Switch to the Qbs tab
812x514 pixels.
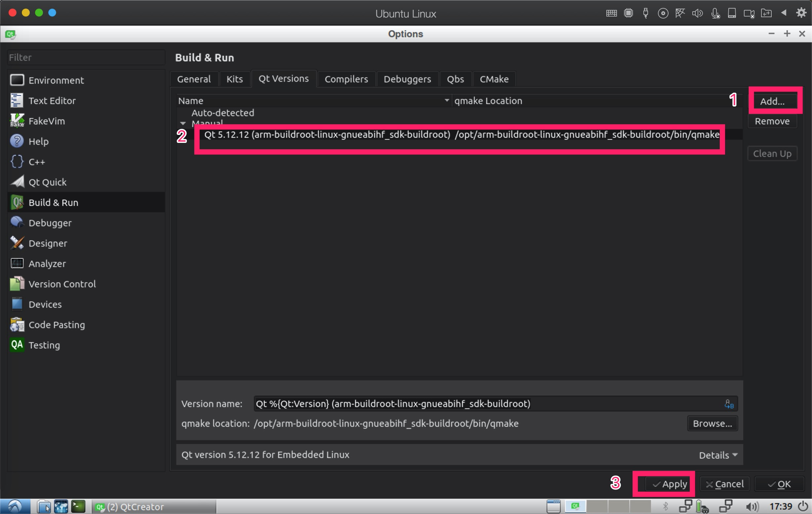[x=455, y=79]
